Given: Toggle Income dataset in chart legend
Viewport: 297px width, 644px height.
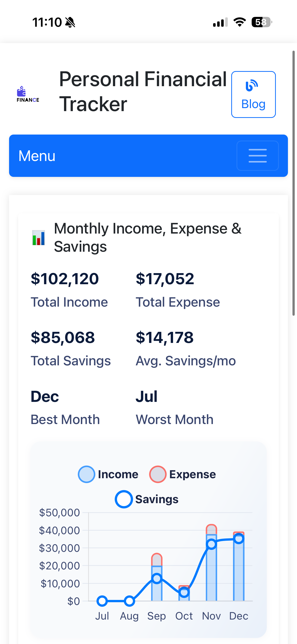Looking at the screenshot, I should tap(108, 474).
